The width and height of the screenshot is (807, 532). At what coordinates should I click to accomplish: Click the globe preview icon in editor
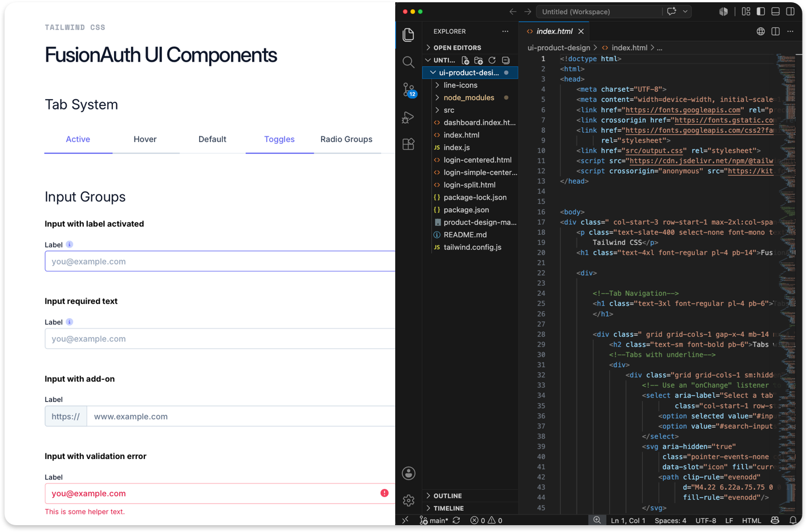tap(761, 31)
